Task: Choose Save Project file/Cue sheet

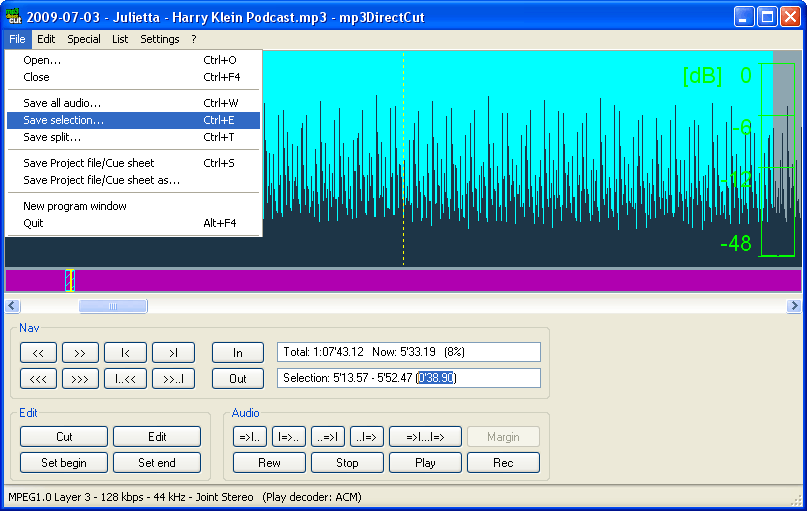Action: click(x=133, y=163)
